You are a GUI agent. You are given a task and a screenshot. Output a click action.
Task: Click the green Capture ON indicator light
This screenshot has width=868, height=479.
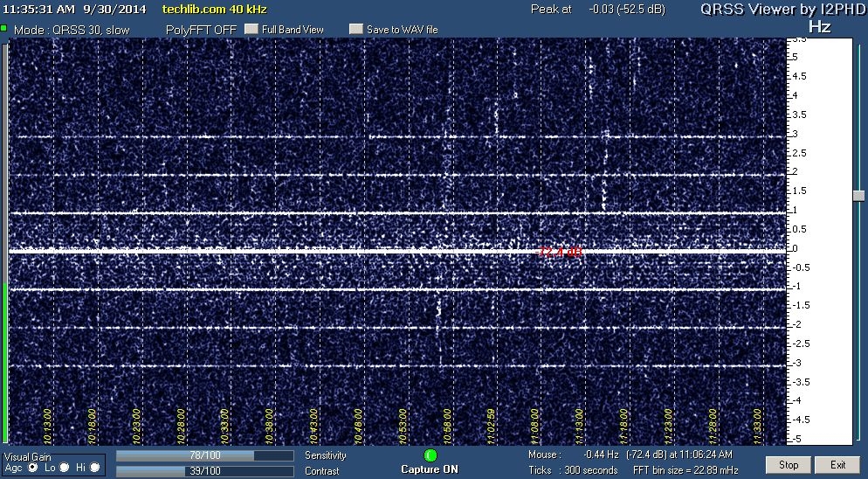coord(430,455)
